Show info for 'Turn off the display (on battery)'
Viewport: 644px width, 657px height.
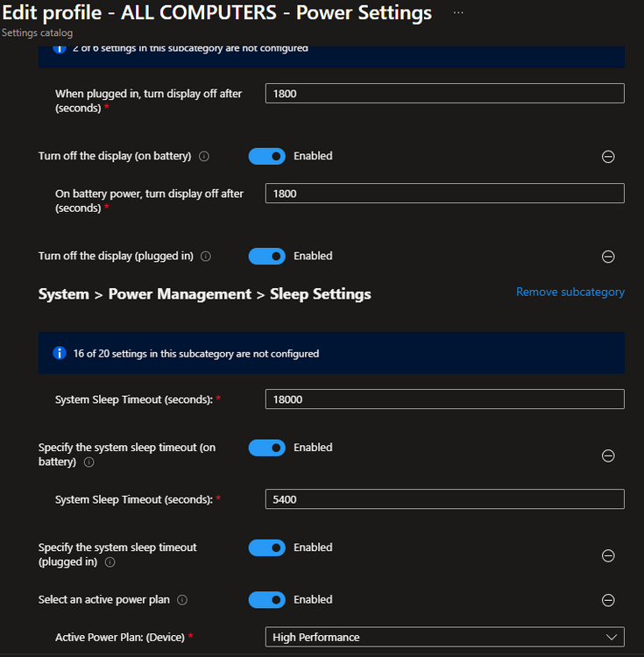[204, 156]
